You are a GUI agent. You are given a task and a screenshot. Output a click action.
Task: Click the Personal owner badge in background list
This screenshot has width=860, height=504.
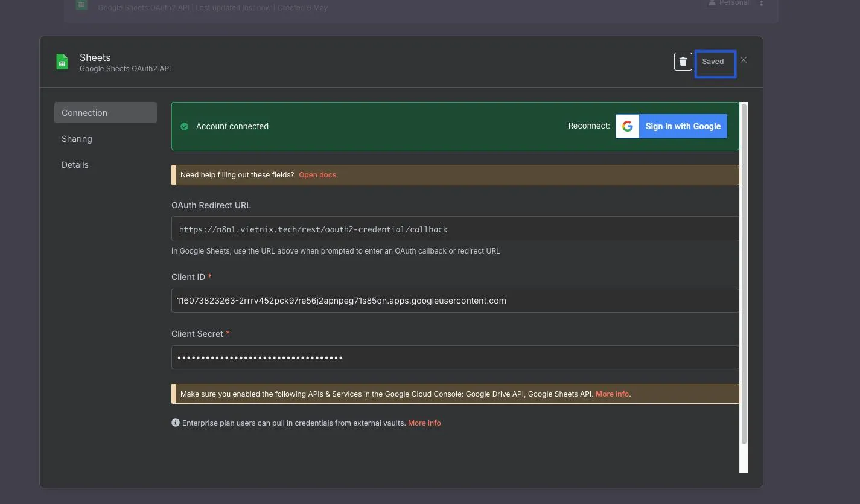click(x=729, y=3)
